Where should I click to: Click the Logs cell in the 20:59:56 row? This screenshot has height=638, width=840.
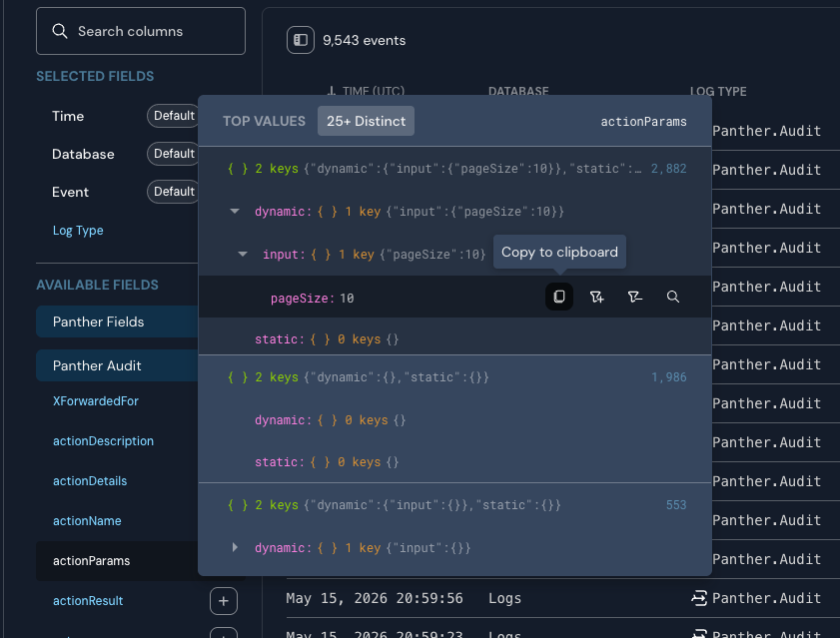pos(504,598)
